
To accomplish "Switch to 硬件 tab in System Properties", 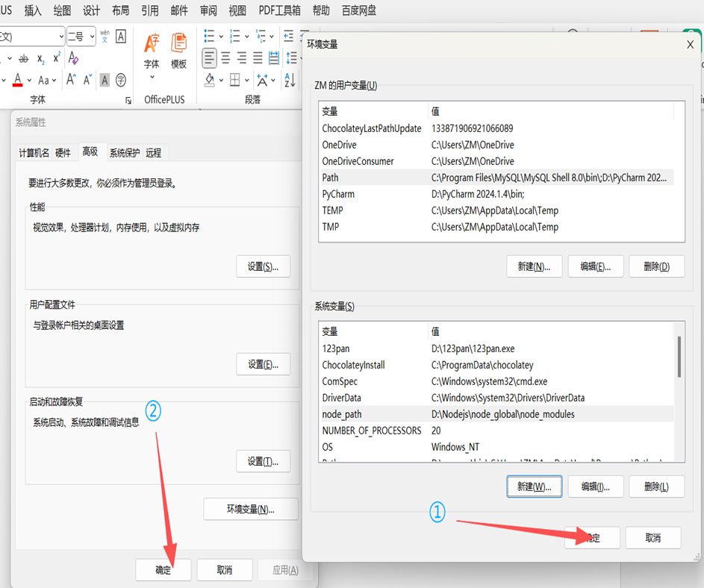I will 63,153.
